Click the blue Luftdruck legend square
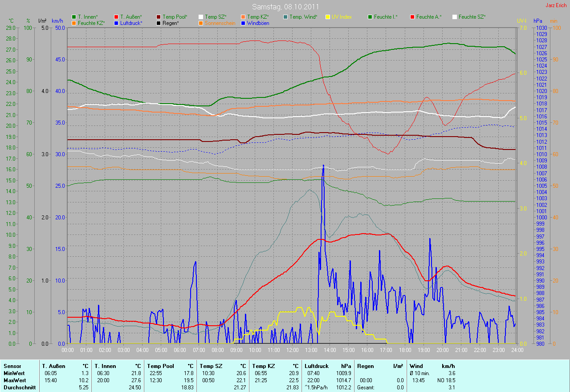The height and width of the screenshot is (392, 570). point(116,23)
